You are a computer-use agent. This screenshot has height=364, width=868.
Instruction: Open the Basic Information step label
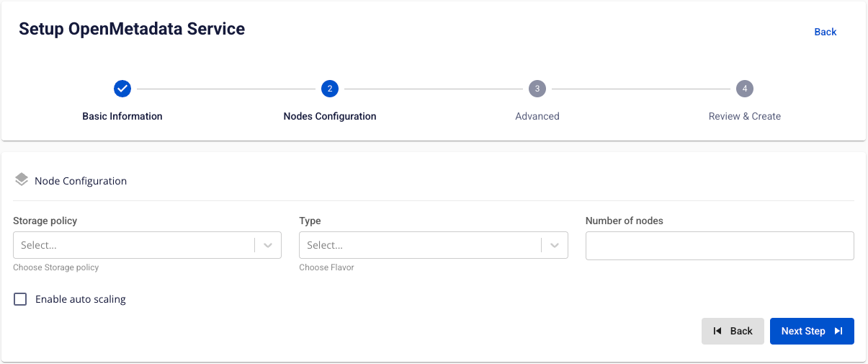[x=122, y=116]
